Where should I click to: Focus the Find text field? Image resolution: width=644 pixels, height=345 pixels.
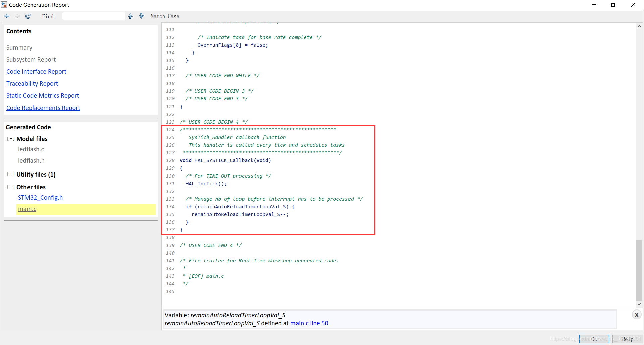click(x=93, y=16)
